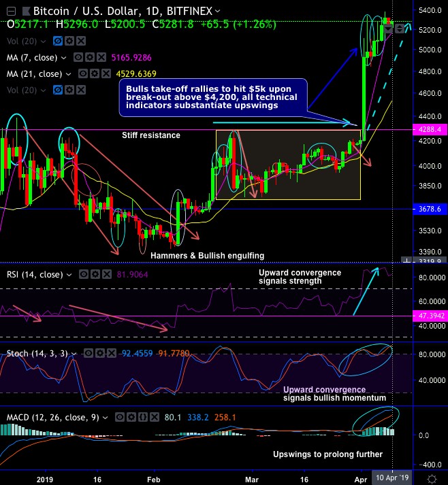Open MA (7, close) settings gear

tap(90, 57)
